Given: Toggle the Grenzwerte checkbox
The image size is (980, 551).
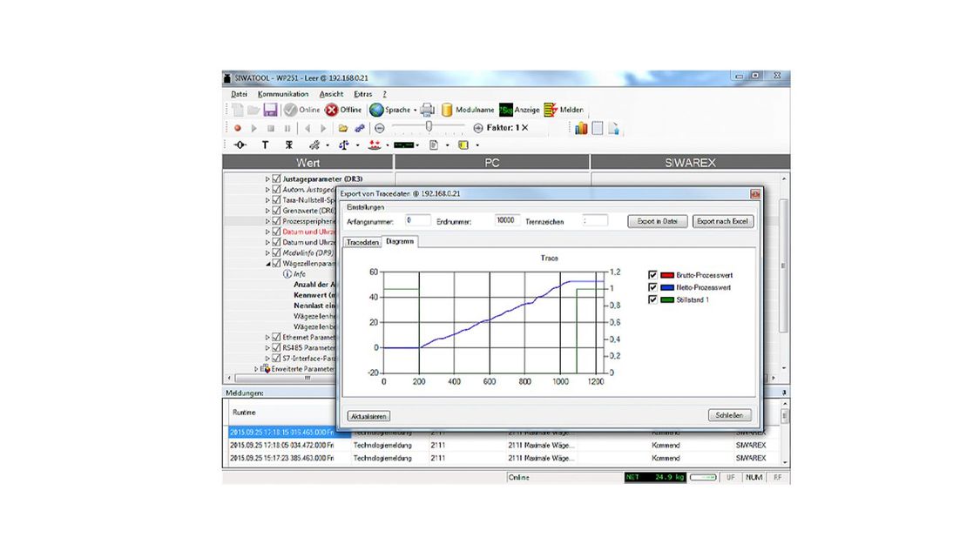Looking at the screenshot, I should click(x=276, y=211).
